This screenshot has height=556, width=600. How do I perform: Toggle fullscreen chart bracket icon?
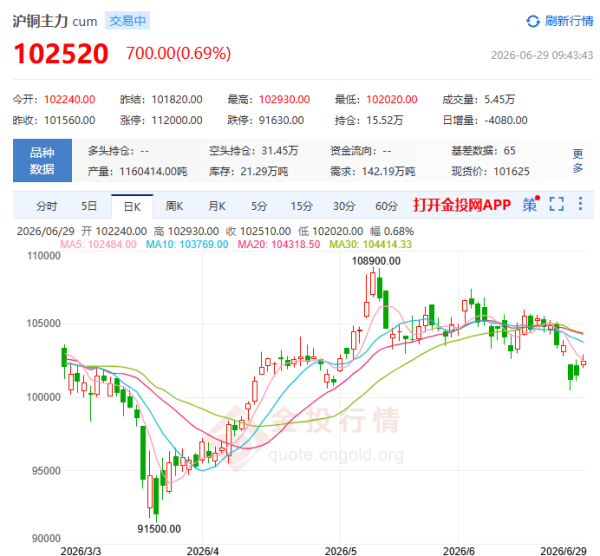(556, 204)
